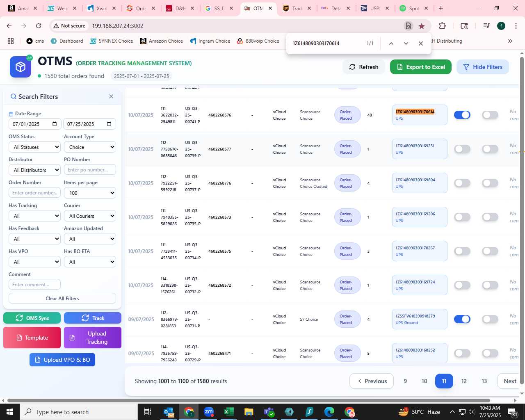
Task: Click the Refresh button
Action: point(364,67)
